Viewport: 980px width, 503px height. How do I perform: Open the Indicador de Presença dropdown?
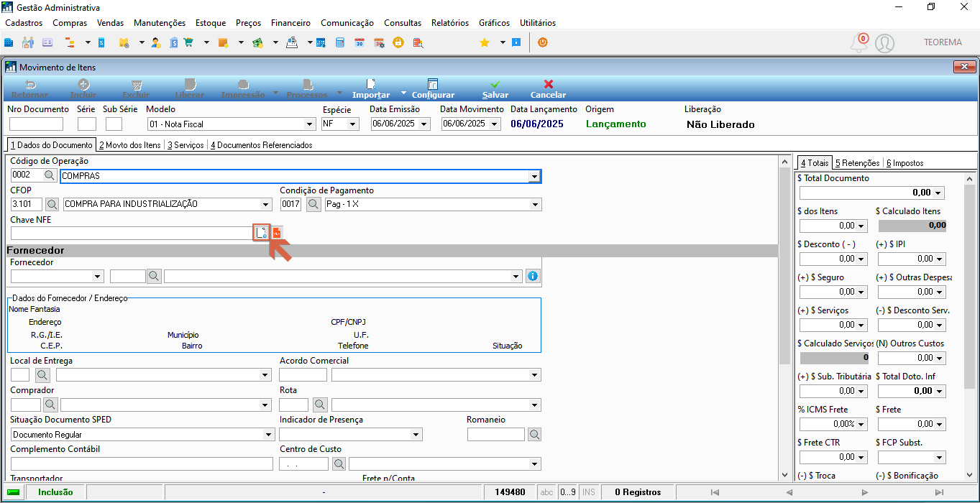coord(416,435)
